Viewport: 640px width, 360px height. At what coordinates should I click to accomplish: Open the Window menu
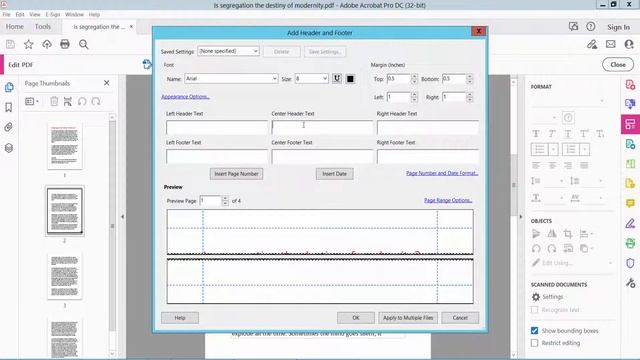point(74,14)
